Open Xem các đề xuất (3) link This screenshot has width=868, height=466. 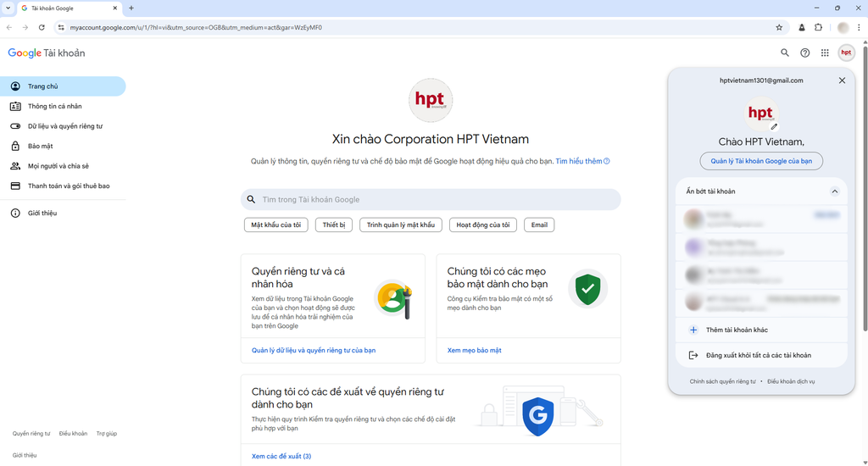[x=281, y=456]
